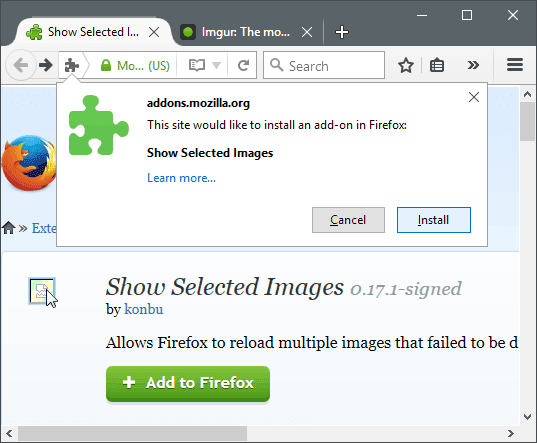Image resolution: width=537 pixels, height=443 pixels.
Task: Click the 0.17.1-signed version text
Action: pos(406,289)
